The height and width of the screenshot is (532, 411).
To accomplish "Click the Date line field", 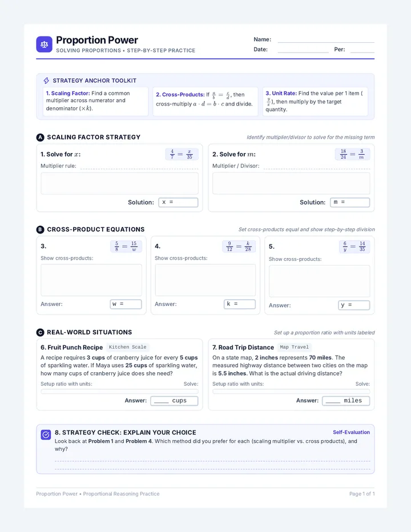I will click(x=303, y=50).
